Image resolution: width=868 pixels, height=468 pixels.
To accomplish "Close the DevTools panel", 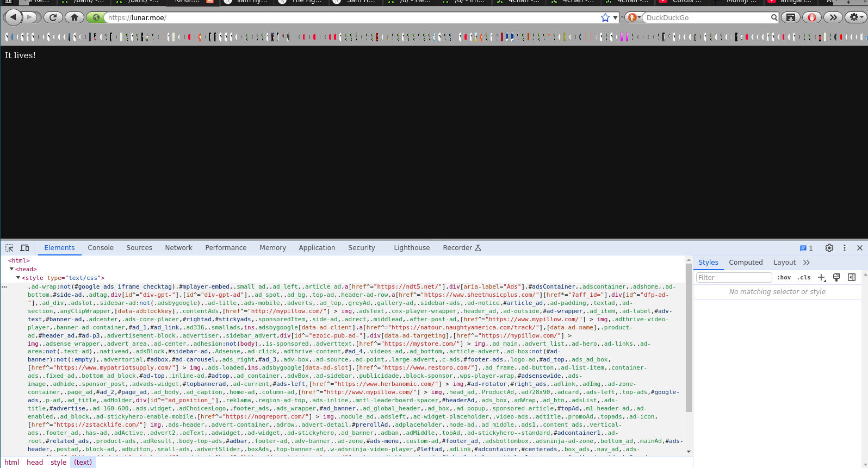I will pos(859,248).
